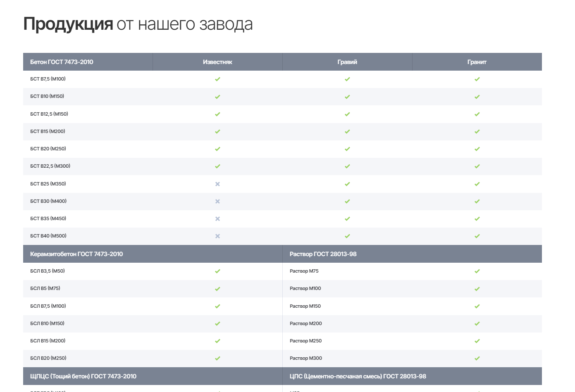The image size is (575, 392).
Task: Click the grey cross in БСТ В40 (М500) row
Action: [217, 236]
